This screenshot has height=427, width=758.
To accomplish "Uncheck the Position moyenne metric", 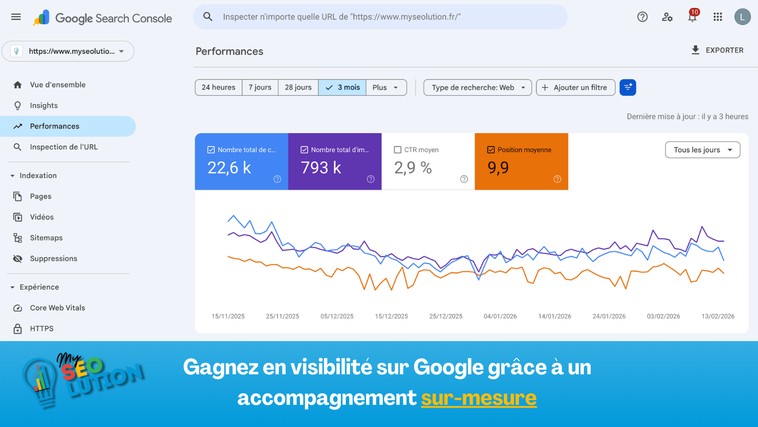I will pos(491,150).
